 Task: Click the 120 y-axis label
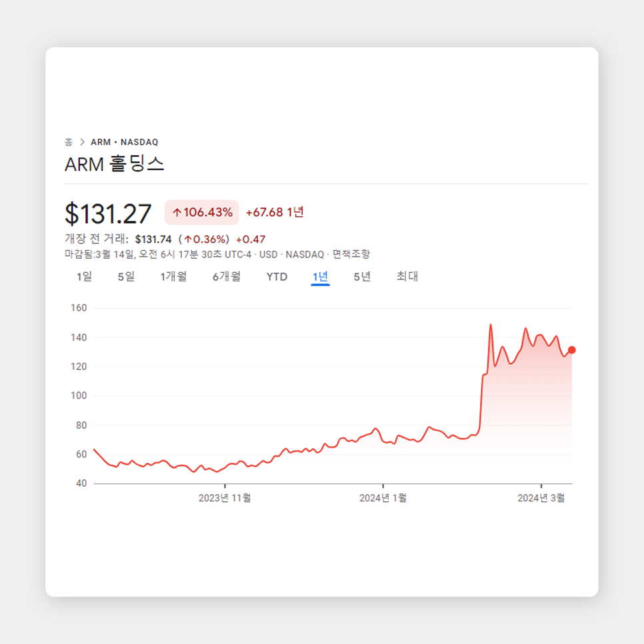pyautogui.click(x=79, y=367)
